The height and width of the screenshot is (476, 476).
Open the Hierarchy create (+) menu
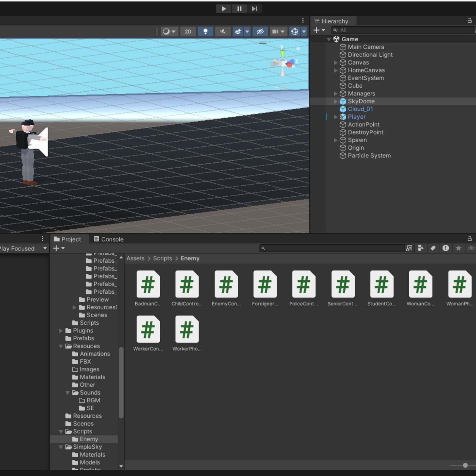(x=319, y=30)
